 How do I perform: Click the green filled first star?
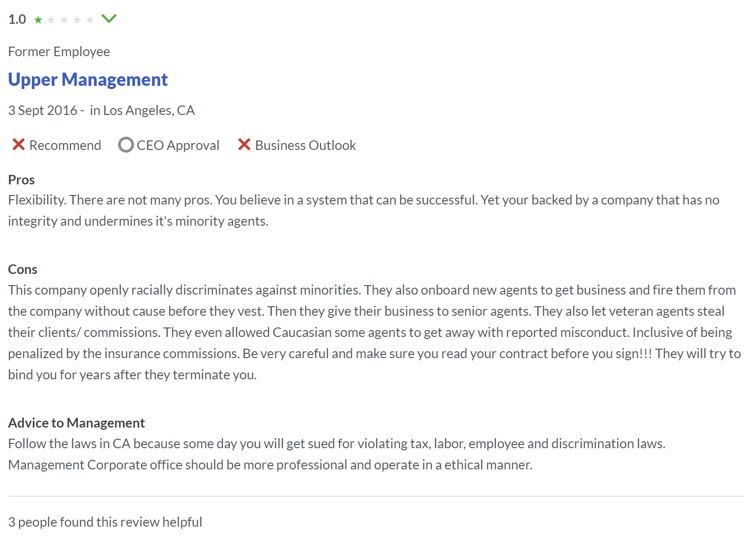tap(38, 20)
